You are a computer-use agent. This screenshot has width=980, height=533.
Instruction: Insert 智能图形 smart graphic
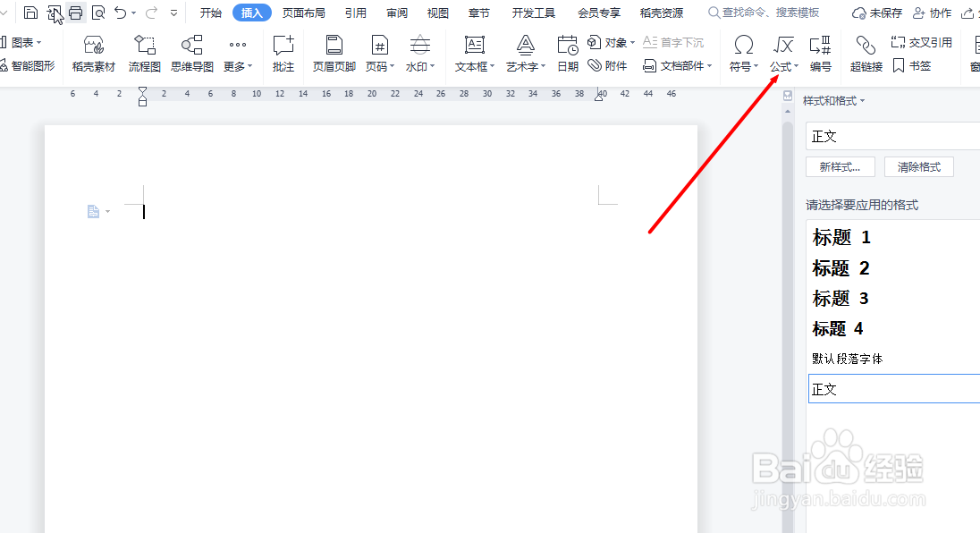point(28,65)
